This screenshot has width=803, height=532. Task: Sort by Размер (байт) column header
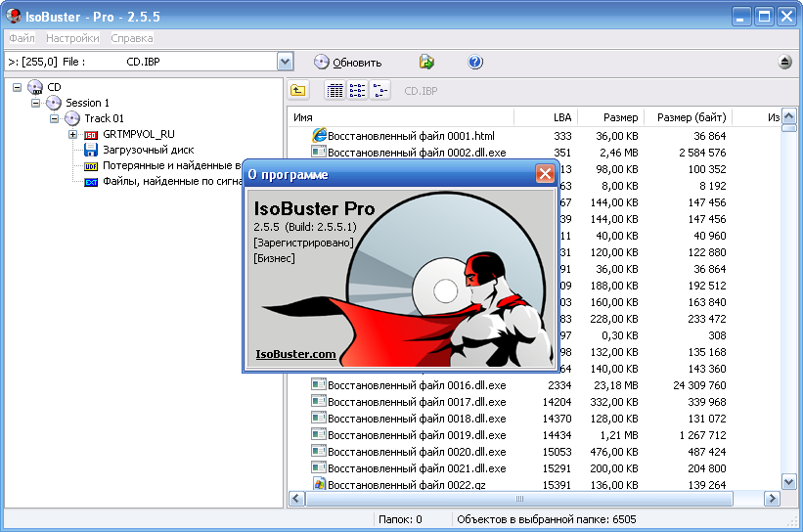pos(689,117)
